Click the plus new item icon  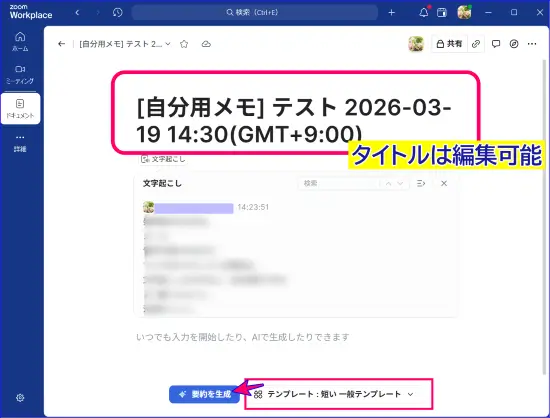pyautogui.click(x=391, y=13)
